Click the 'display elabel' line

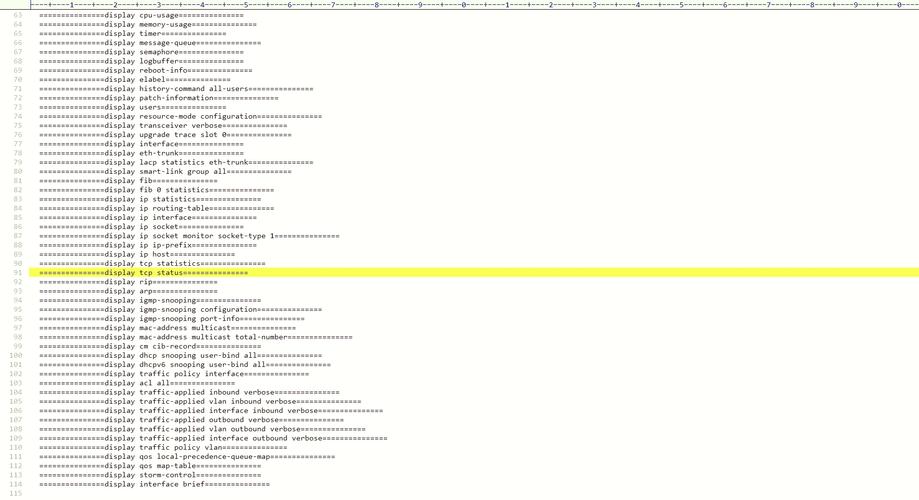tap(135, 80)
